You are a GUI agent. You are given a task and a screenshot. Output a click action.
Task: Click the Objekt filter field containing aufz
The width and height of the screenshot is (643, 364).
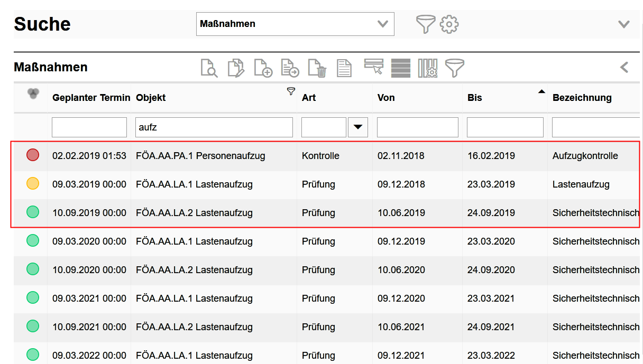[214, 127]
